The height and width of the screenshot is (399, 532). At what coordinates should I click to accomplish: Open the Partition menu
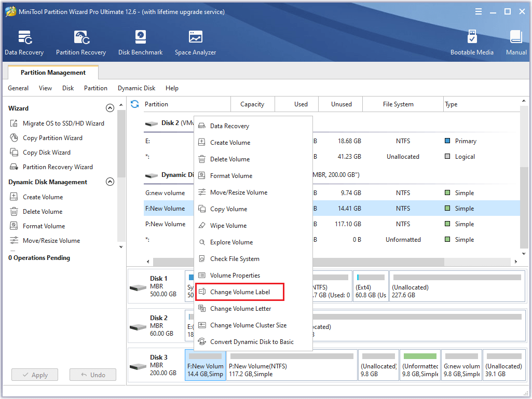pyautogui.click(x=96, y=88)
